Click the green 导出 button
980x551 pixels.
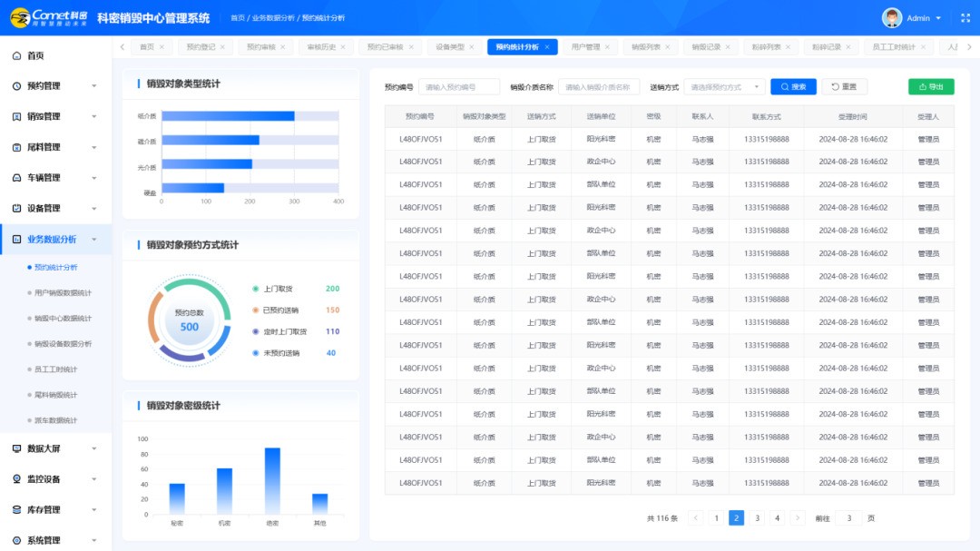[x=931, y=87]
